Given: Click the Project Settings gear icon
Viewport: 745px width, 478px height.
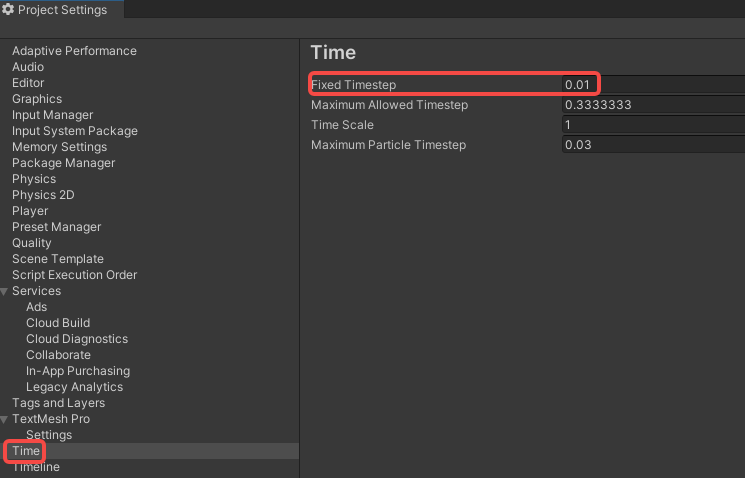Looking at the screenshot, I should (8, 10).
